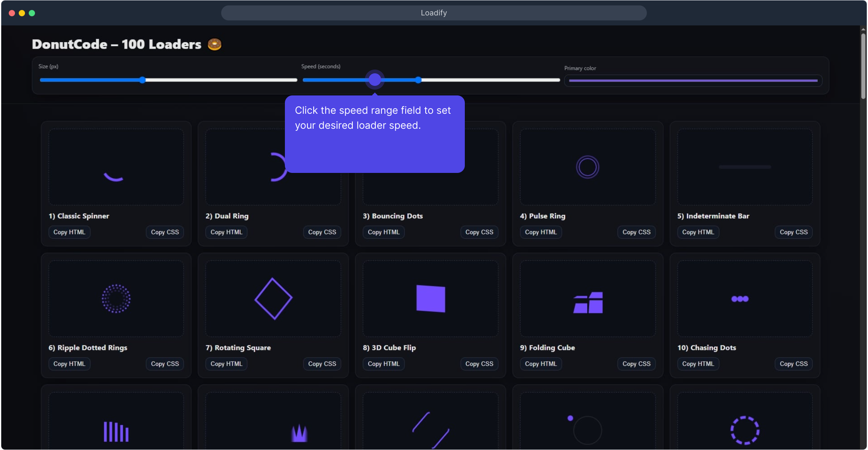Click the Folding Cube loader icon
The image size is (868, 450).
tap(588, 302)
